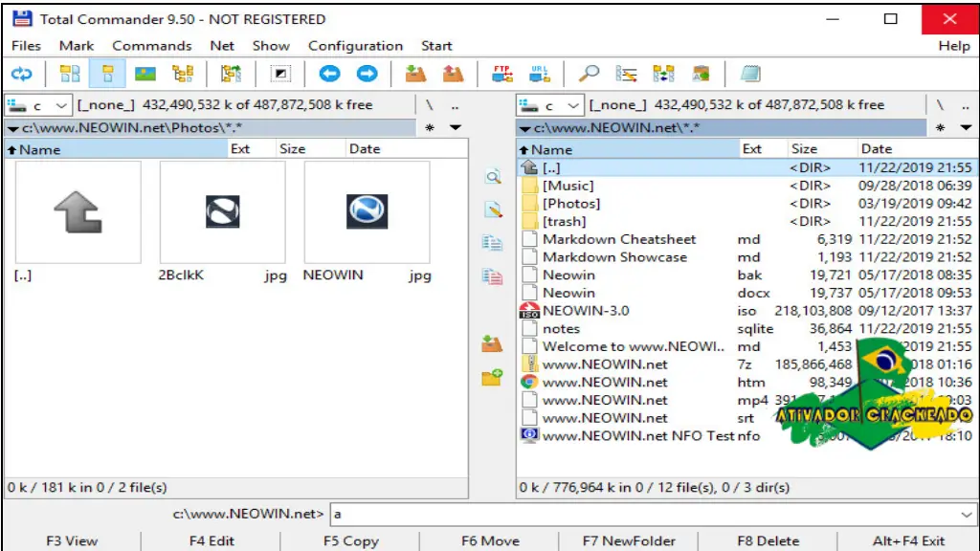Click the F5 Copy button

[350, 541]
